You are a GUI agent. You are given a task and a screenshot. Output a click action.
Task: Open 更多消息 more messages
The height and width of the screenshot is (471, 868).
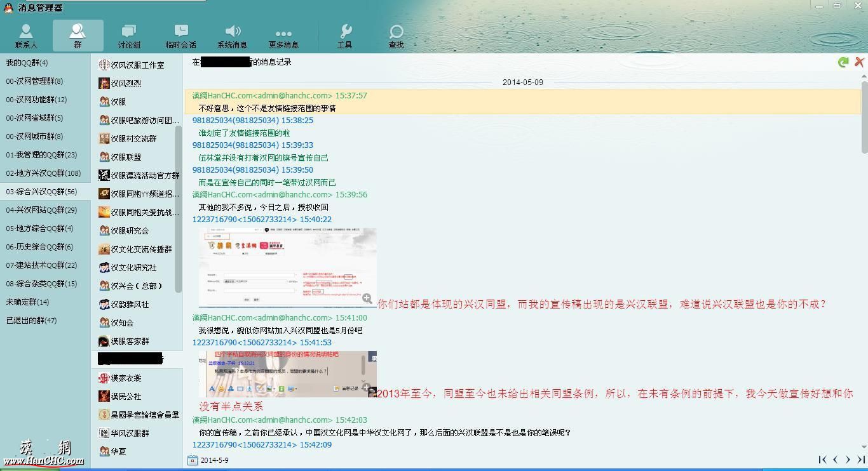tap(283, 36)
